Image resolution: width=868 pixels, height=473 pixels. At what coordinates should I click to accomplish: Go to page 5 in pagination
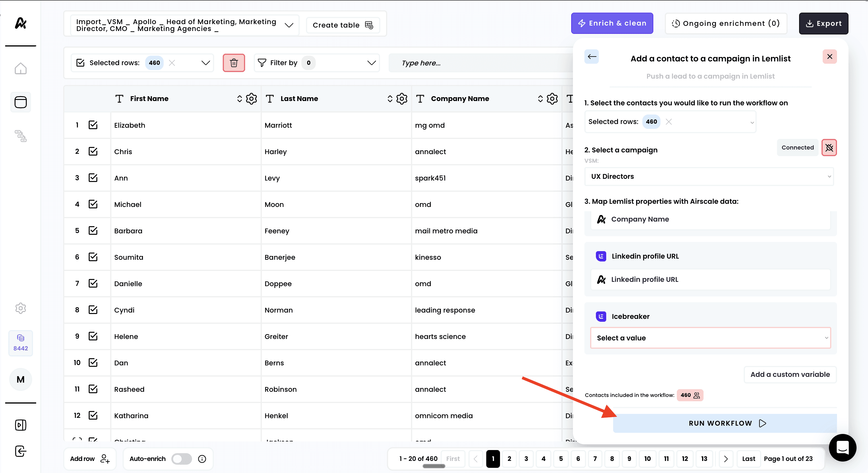tap(561, 459)
